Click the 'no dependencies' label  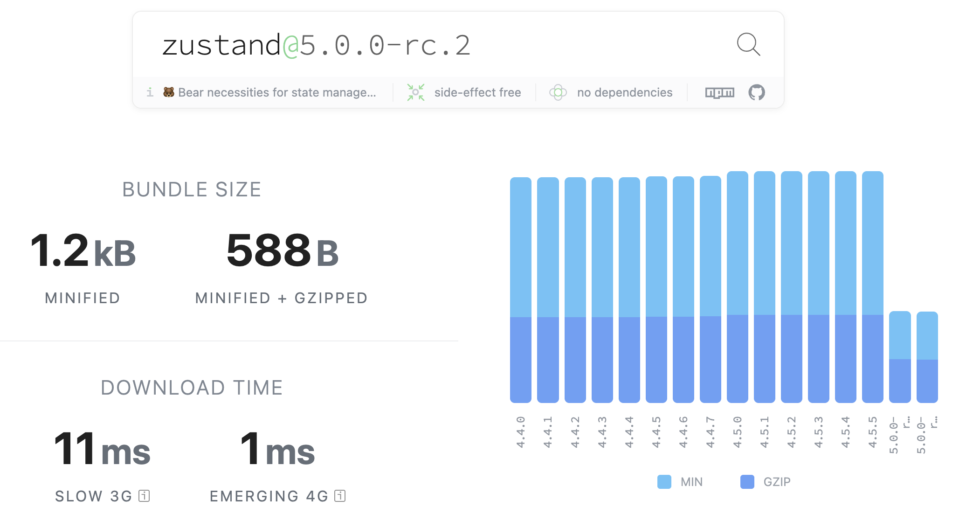tap(624, 92)
